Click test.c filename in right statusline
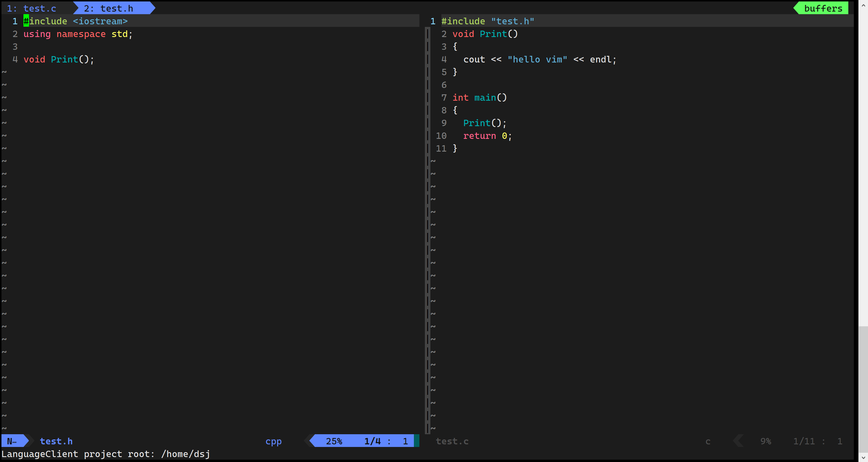The height and width of the screenshot is (462, 868). [452, 441]
